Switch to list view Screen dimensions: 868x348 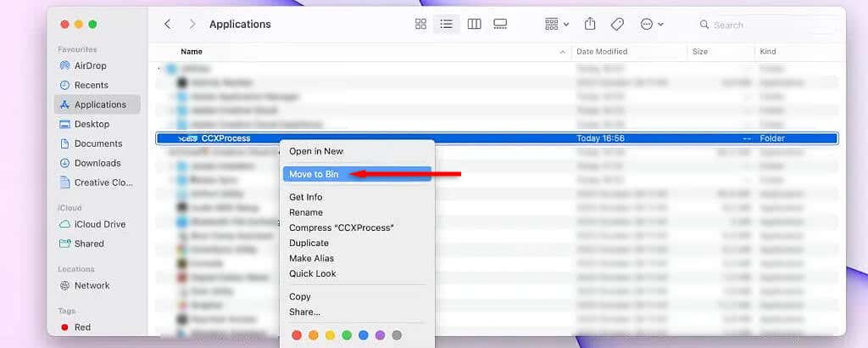tap(446, 24)
